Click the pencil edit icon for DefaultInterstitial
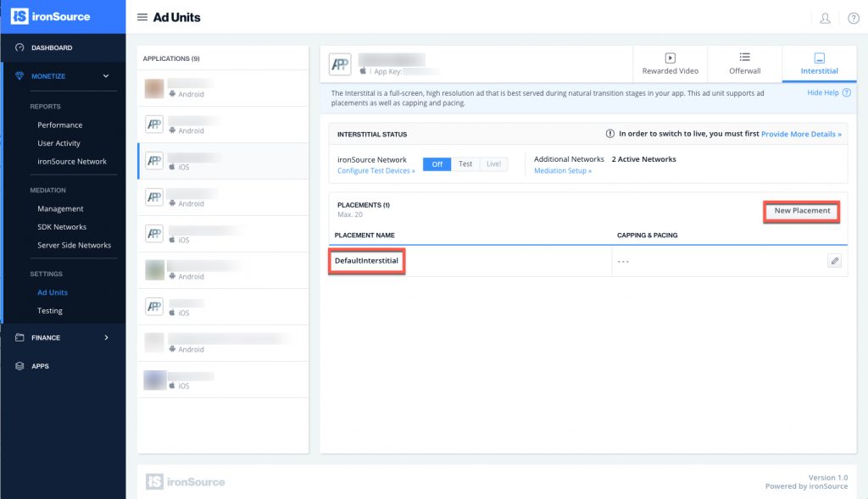This screenshot has height=499, width=868. (834, 261)
